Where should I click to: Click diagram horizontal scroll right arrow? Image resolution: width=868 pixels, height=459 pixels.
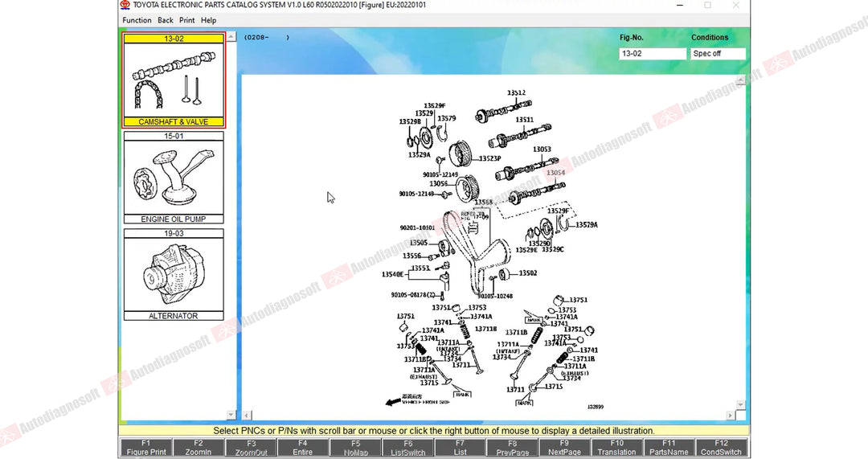click(731, 415)
